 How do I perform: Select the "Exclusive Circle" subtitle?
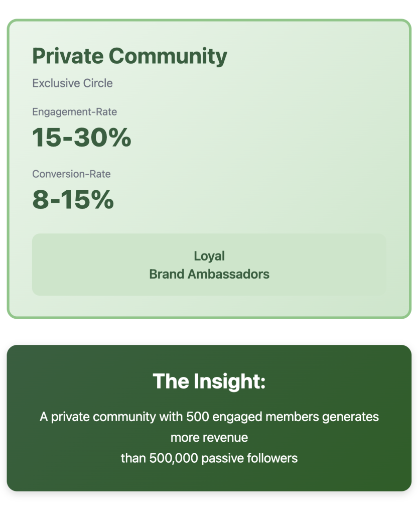pyautogui.click(x=72, y=83)
